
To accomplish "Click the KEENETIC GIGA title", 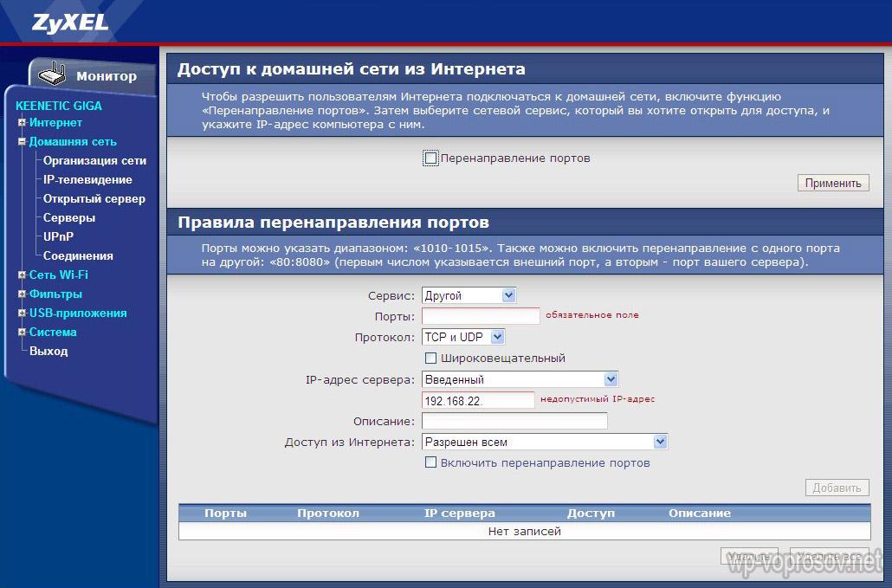I will tap(59, 106).
